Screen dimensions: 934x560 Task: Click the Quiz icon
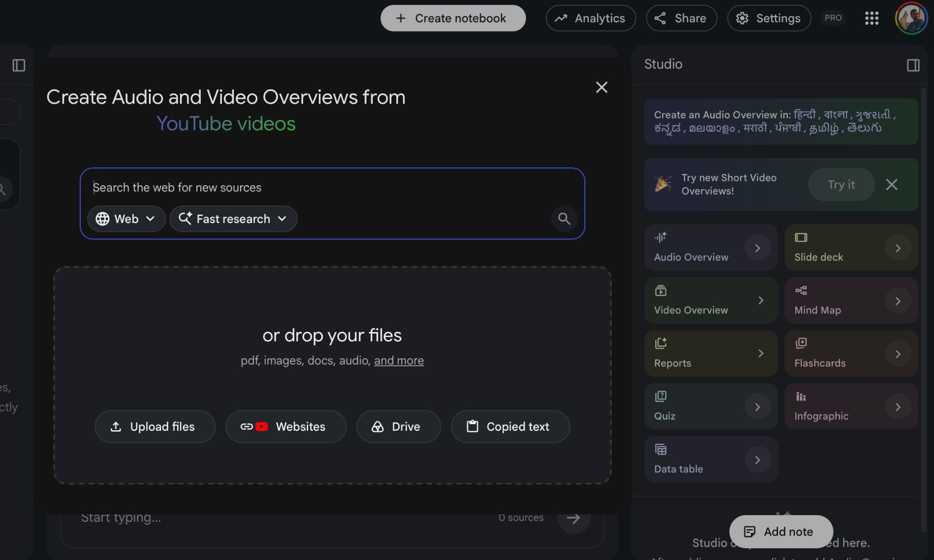point(660,397)
